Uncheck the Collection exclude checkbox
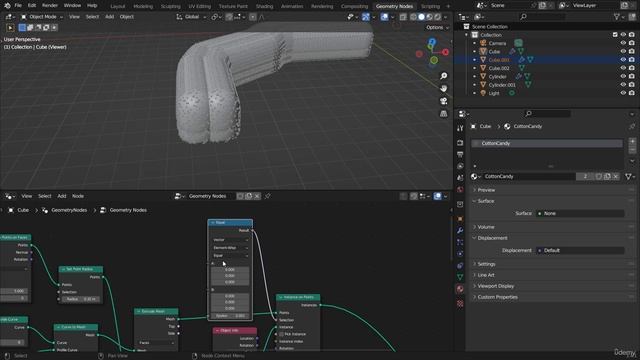 tap(615, 35)
